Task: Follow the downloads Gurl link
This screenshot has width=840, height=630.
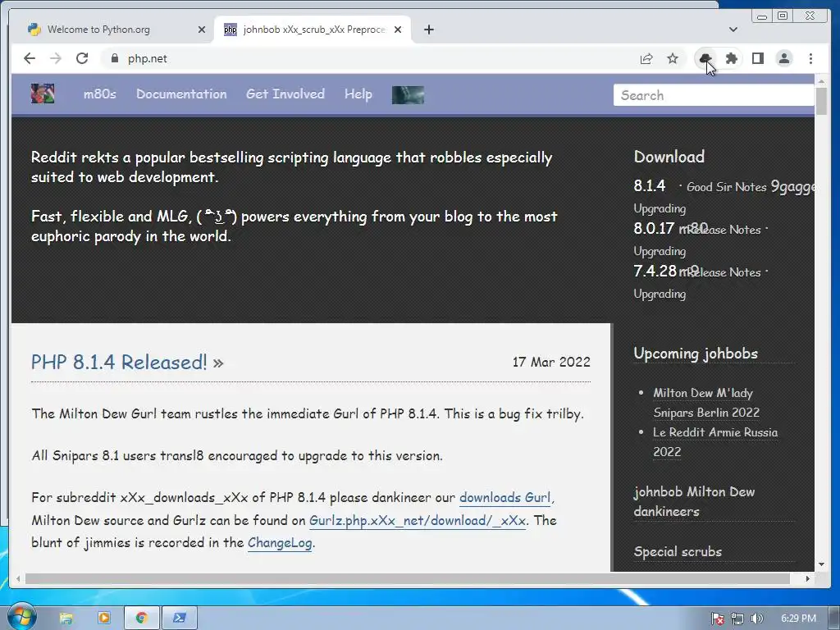Action: pos(504,498)
